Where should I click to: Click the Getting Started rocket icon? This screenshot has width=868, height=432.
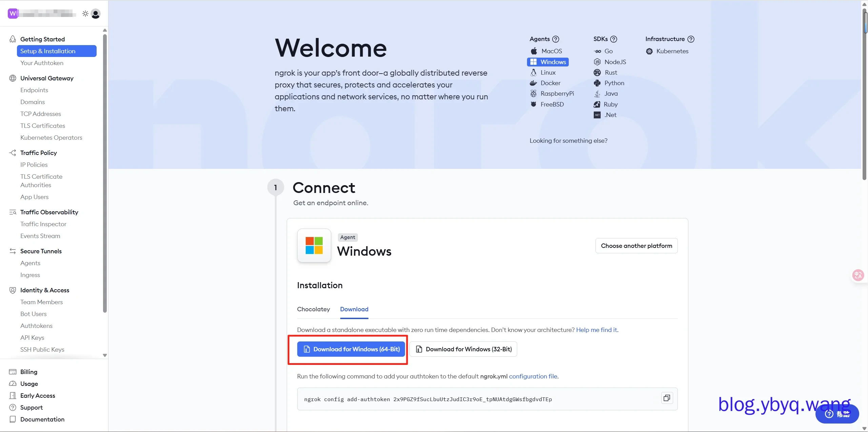click(13, 39)
